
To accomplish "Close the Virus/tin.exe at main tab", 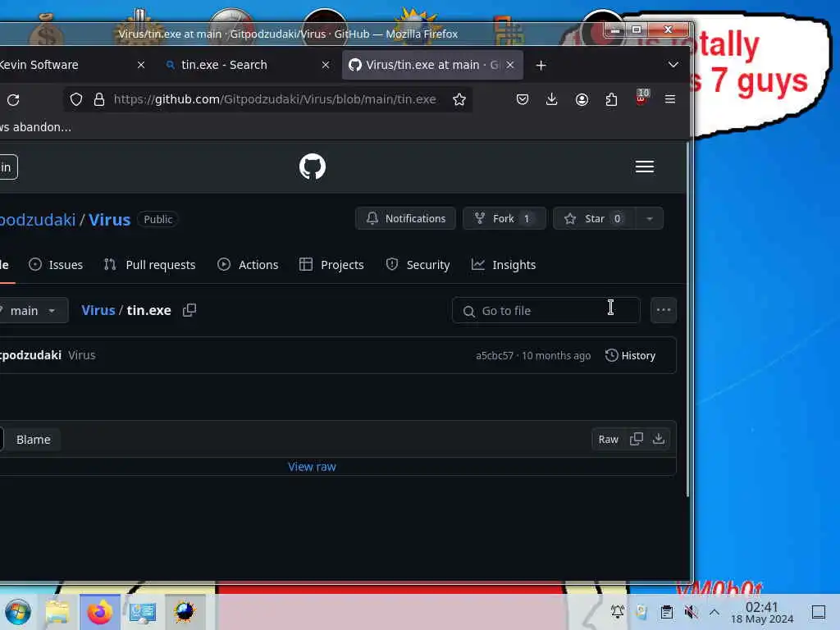I will pyautogui.click(x=510, y=65).
